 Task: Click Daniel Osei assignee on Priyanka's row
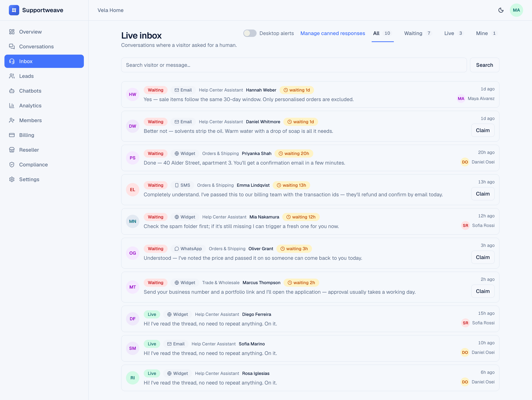point(477,162)
